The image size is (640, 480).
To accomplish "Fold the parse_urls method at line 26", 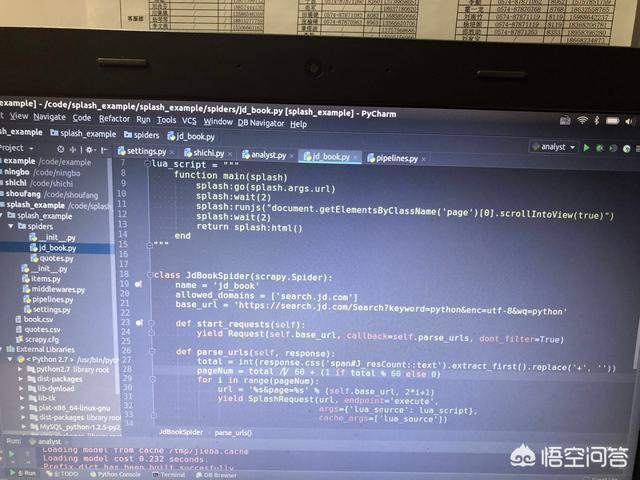I will [x=152, y=351].
